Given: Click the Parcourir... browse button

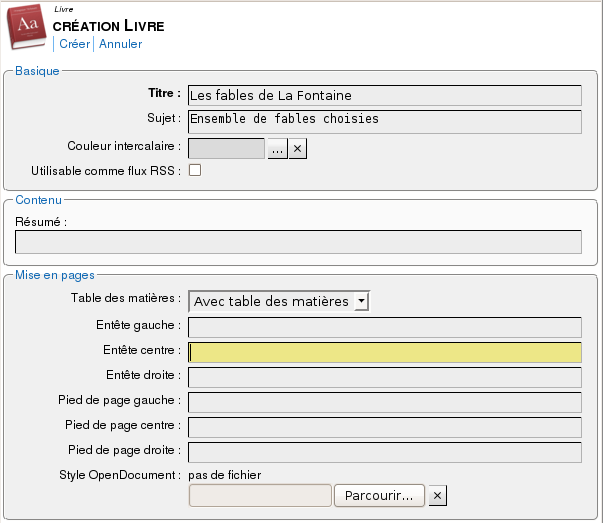Looking at the screenshot, I should click(379, 496).
